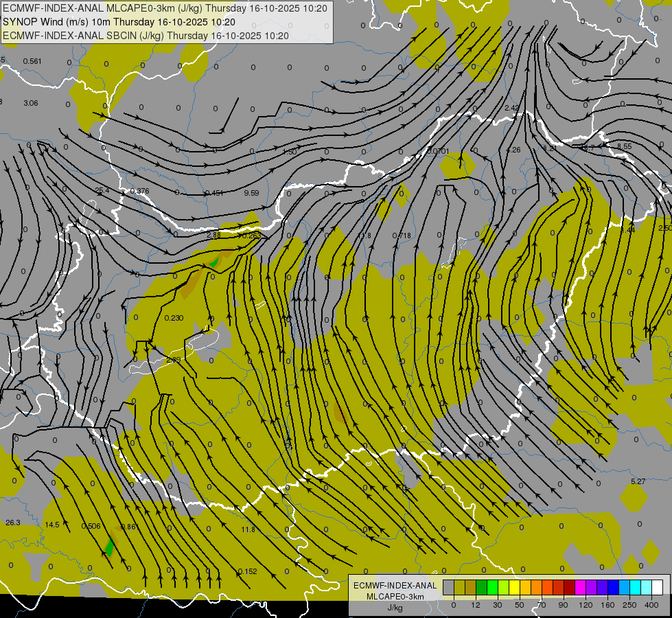Pick the deep blue legend swatch
This screenshot has height=618, width=672.
coord(614,587)
